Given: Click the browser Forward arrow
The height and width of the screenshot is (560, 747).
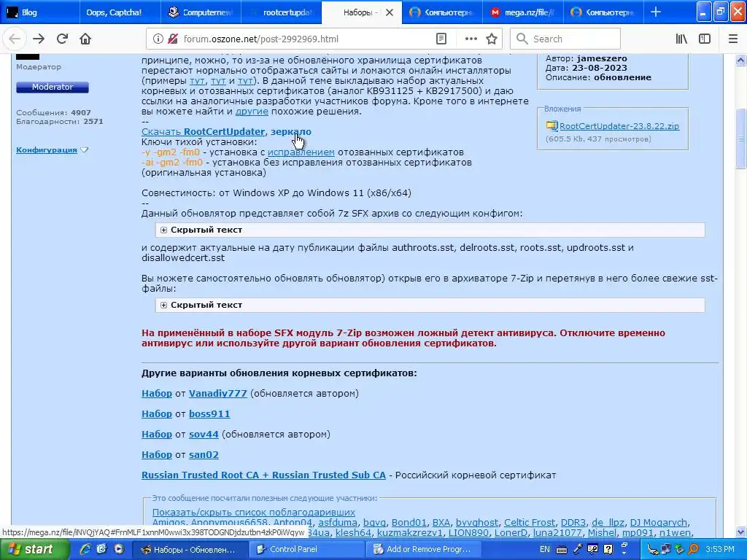Looking at the screenshot, I should [x=39, y=39].
